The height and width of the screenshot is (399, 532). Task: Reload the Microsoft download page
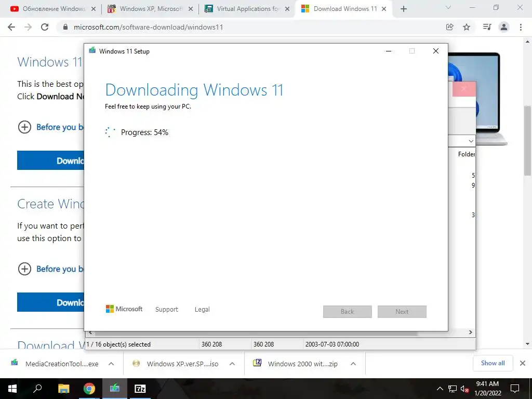point(45,27)
